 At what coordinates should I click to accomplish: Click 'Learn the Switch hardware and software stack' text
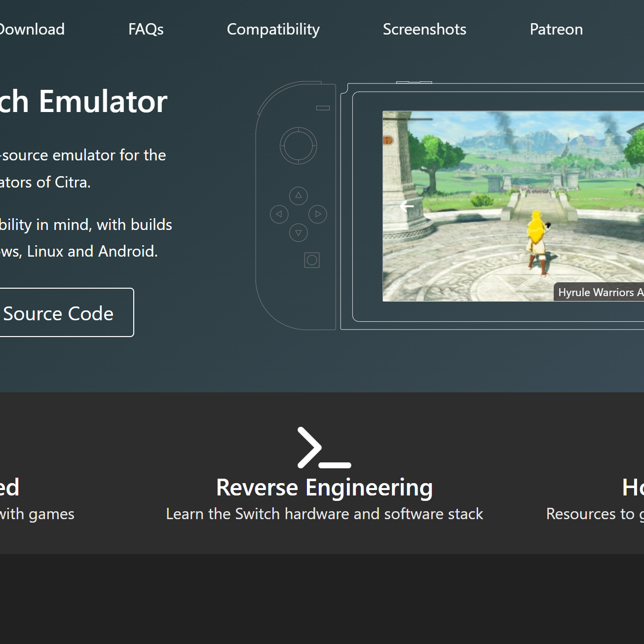coord(324,514)
